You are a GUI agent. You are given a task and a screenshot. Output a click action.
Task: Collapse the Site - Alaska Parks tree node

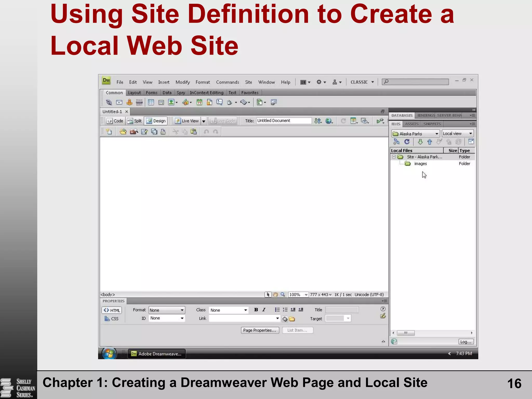[x=394, y=157]
